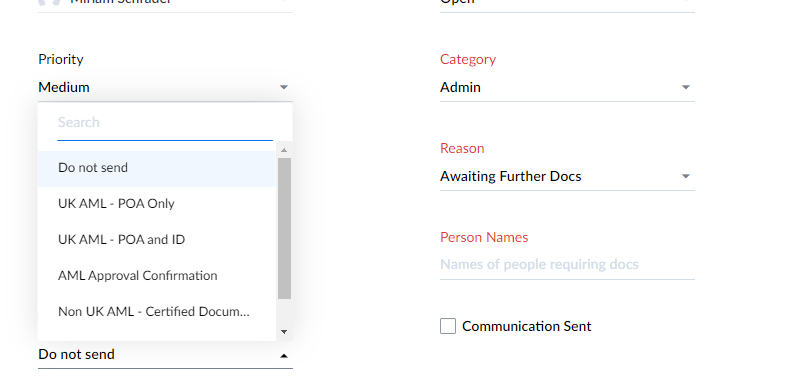The height and width of the screenshot is (391, 804).
Task: Click the Reason field caret arrow
Action: [686, 177]
